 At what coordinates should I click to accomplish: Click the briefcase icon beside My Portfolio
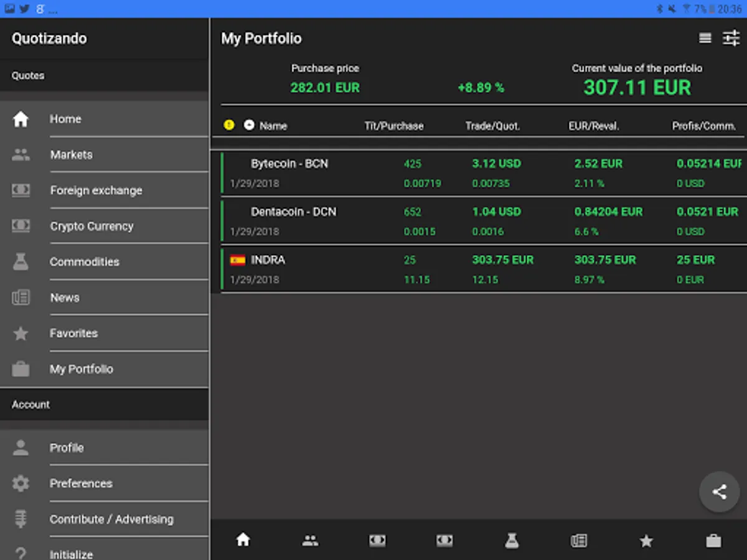click(x=21, y=369)
